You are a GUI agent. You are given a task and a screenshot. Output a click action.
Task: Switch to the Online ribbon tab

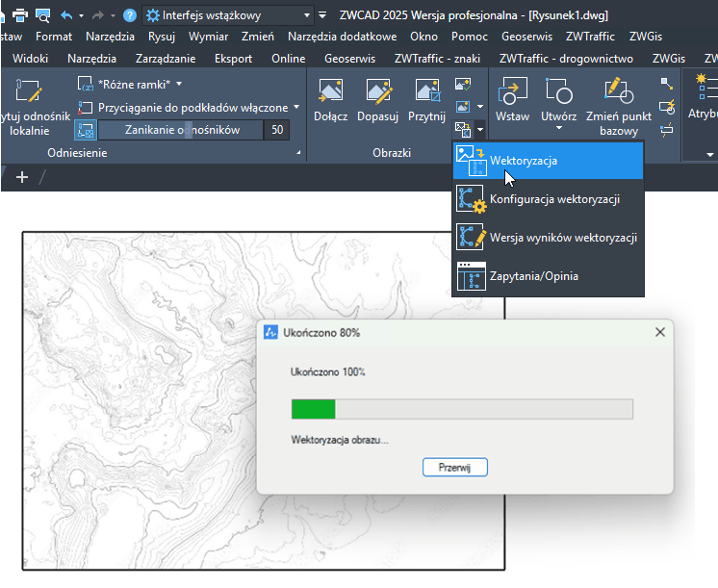click(288, 59)
